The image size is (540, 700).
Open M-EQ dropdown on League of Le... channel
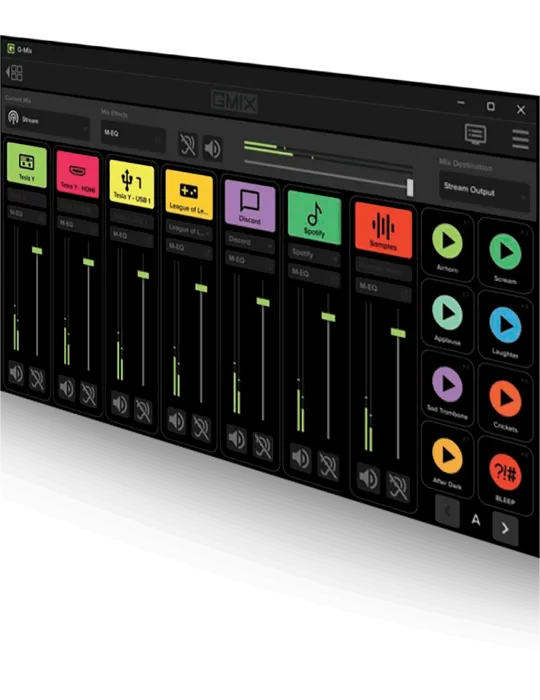pos(189,249)
